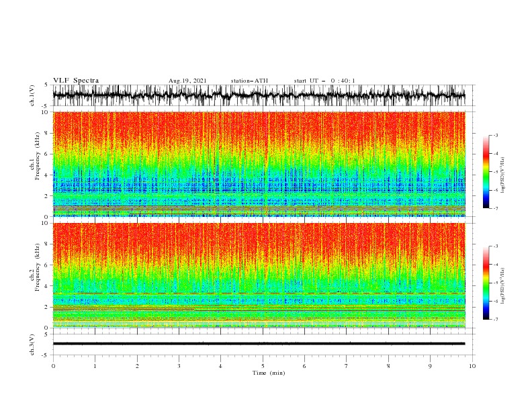Click the date 'Aug.19, 2021'

[187, 81]
